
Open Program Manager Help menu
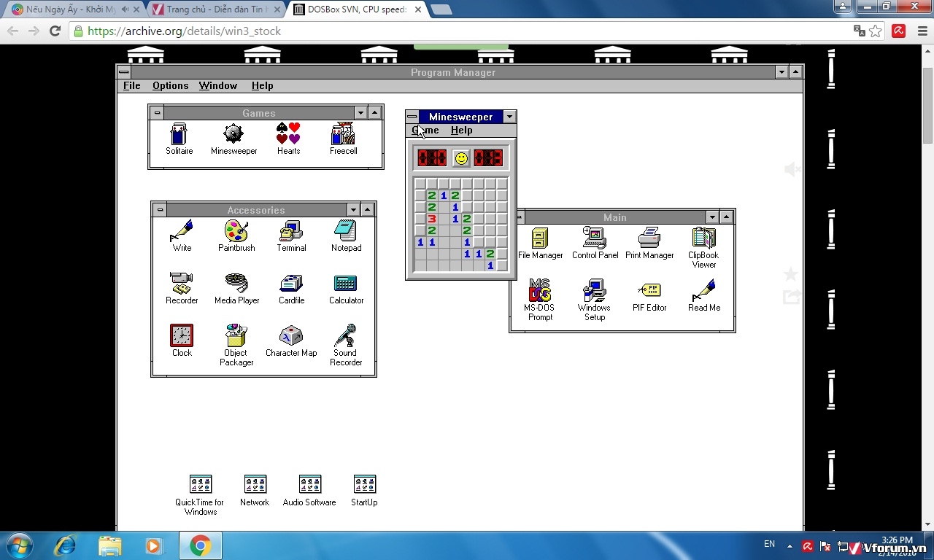click(x=262, y=85)
